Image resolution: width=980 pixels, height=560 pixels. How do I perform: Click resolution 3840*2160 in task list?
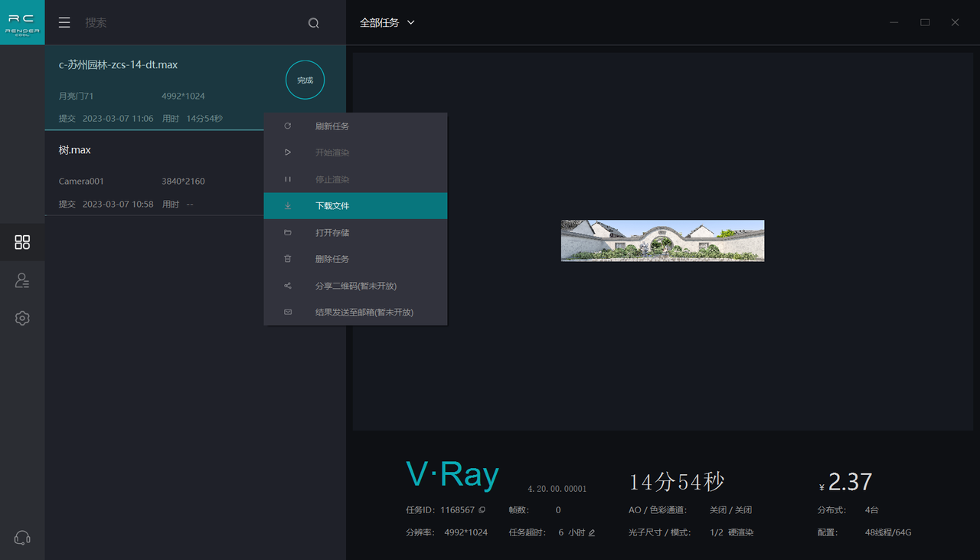pos(183,182)
